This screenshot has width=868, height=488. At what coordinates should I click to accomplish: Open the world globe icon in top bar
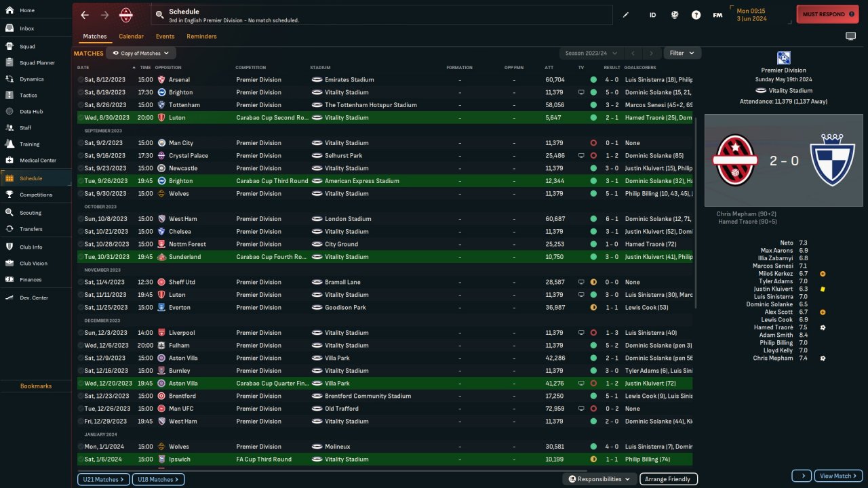click(675, 15)
